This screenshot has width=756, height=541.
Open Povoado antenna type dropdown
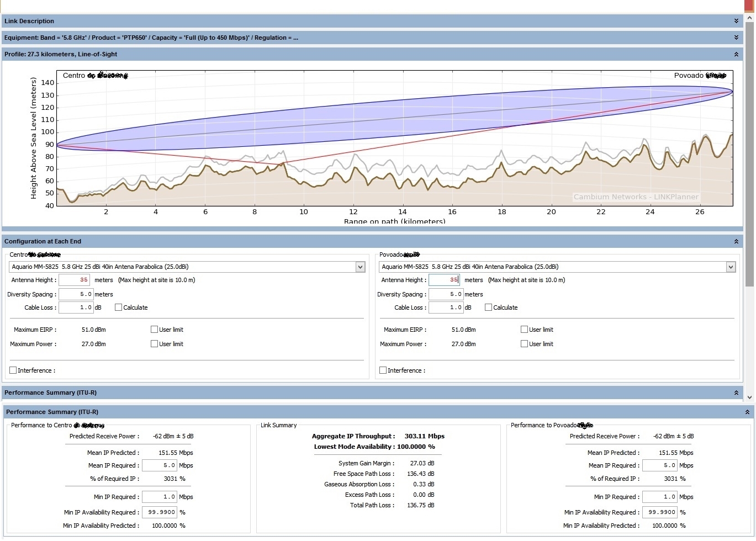[731, 267]
